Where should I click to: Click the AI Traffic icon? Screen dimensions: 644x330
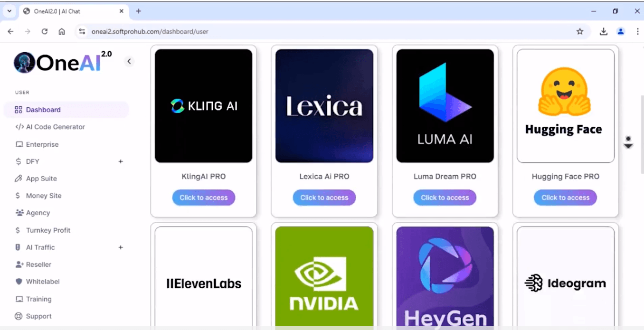coord(18,247)
